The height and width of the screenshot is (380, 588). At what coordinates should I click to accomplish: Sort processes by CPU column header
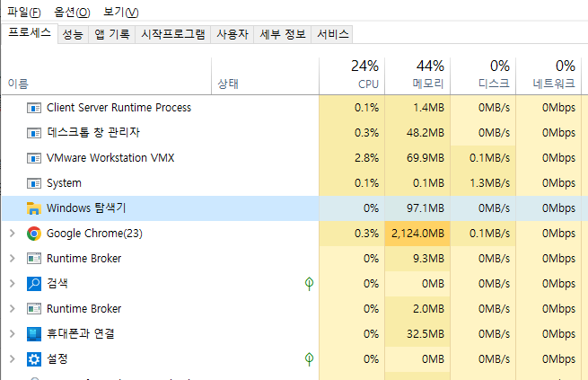pyautogui.click(x=352, y=75)
